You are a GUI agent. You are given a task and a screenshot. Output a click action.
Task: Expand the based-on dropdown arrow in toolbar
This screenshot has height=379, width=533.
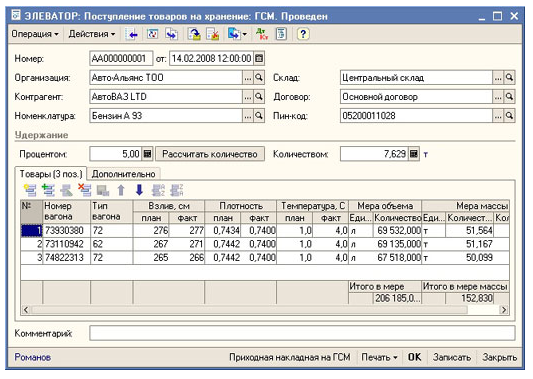[244, 34]
